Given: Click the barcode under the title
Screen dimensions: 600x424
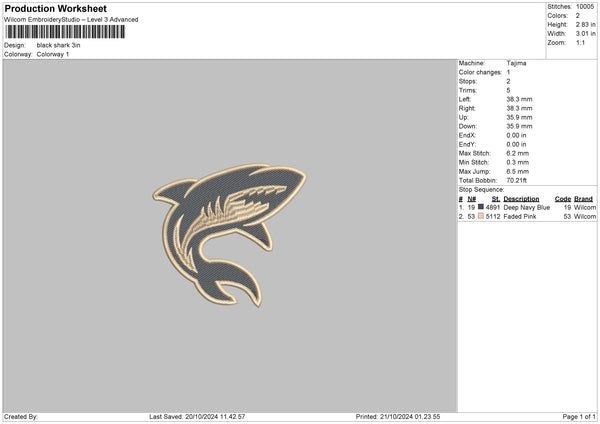Looking at the screenshot, I should [x=65, y=32].
